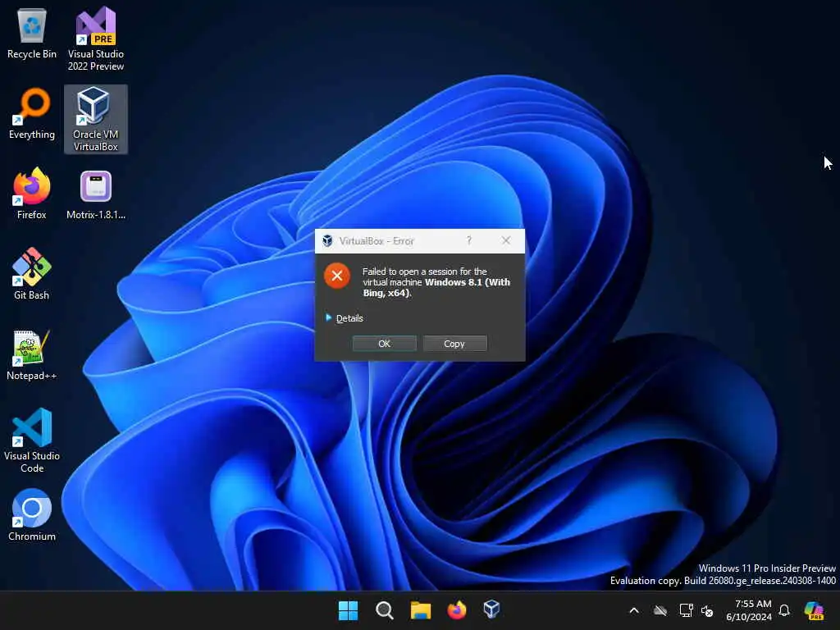Select the Everything search desktop shortcut
The image size is (840, 630).
click(x=32, y=113)
